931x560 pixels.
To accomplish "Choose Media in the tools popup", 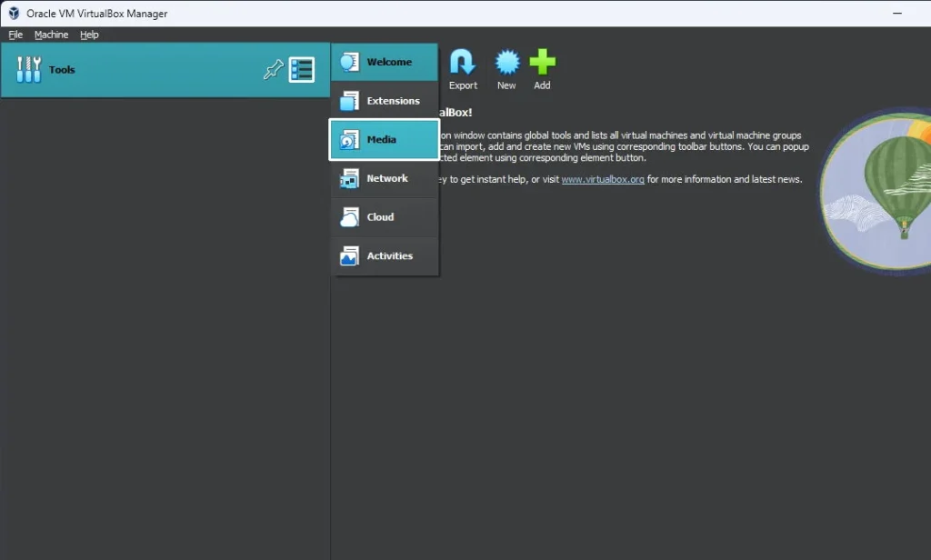I will point(385,140).
